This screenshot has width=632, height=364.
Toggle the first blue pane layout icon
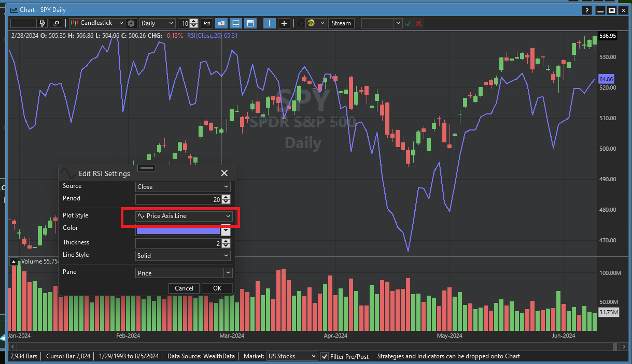(x=221, y=23)
